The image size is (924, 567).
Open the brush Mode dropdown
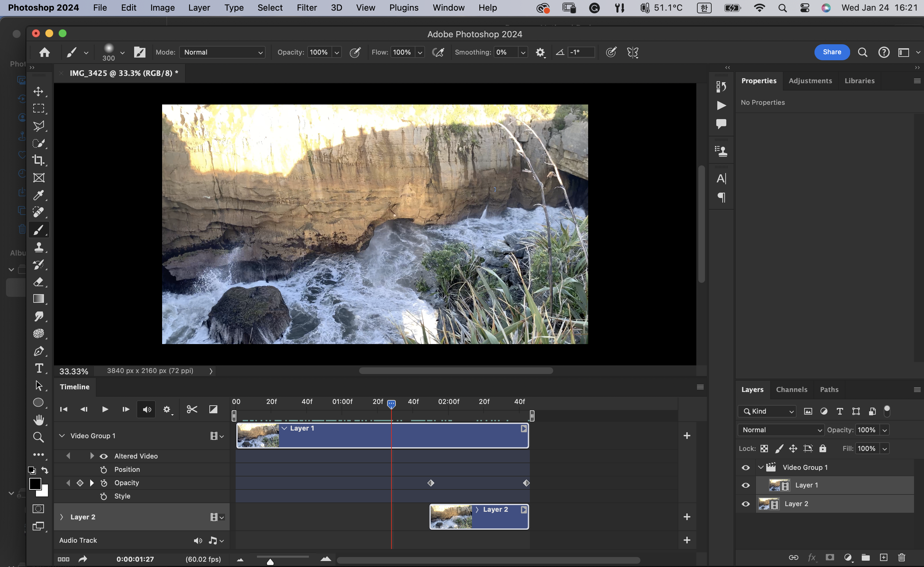point(222,52)
